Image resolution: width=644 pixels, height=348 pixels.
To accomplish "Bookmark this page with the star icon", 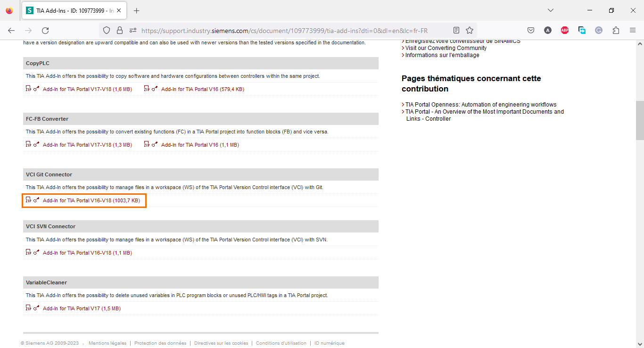I will [469, 30].
